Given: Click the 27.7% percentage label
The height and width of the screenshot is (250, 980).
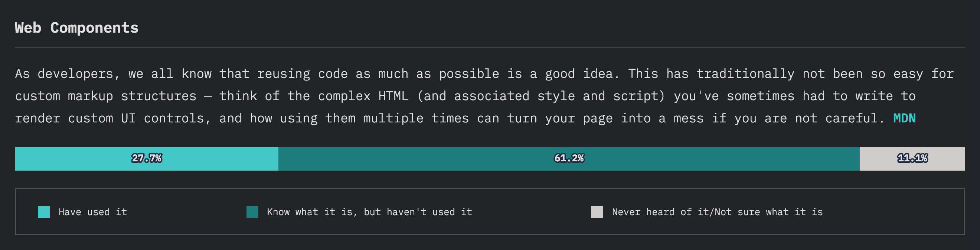Looking at the screenshot, I should point(147,158).
